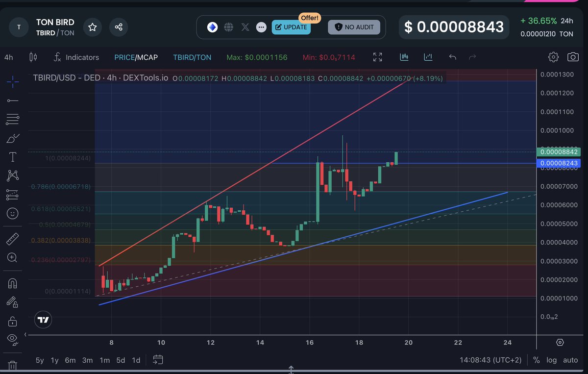The height and width of the screenshot is (374, 588).
Task: Click the TON BIRD token avatar
Action: (19, 27)
